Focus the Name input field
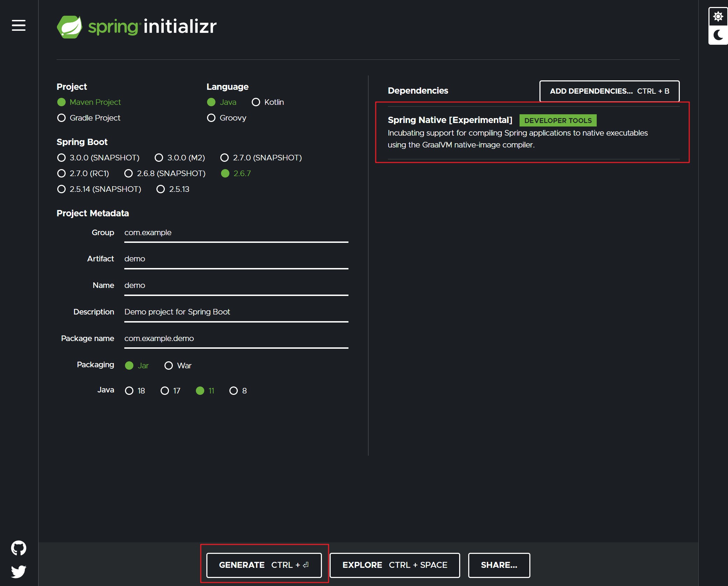728x586 pixels. [236, 286]
